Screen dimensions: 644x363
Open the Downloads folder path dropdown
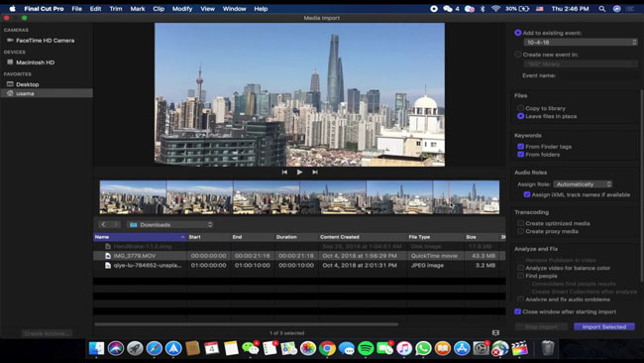coord(169,224)
